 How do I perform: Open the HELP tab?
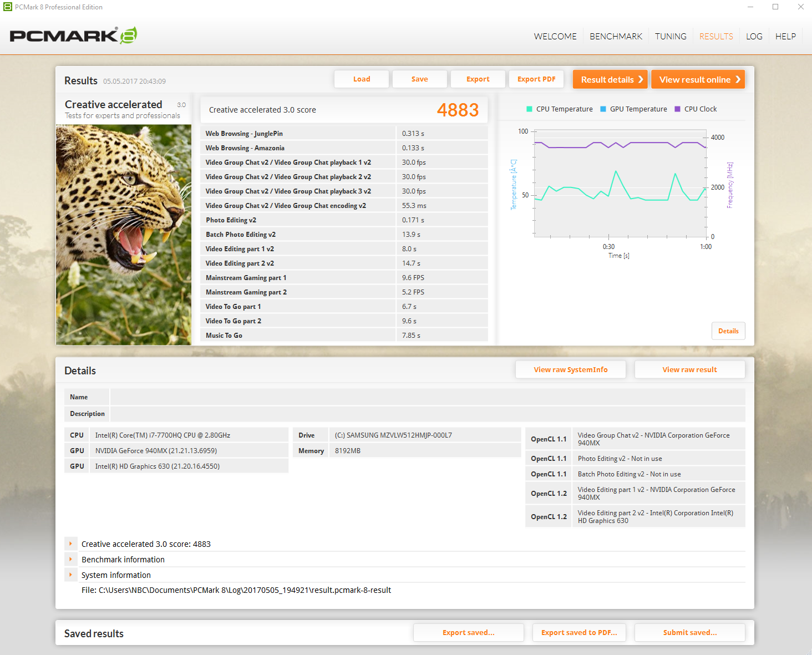pyautogui.click(x=785, y=37)
